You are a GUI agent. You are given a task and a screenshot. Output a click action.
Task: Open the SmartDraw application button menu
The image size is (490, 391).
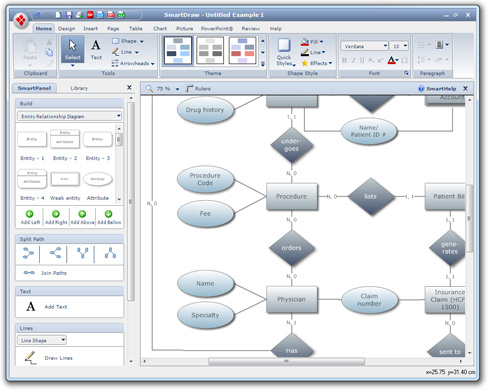tap(21, 21)
